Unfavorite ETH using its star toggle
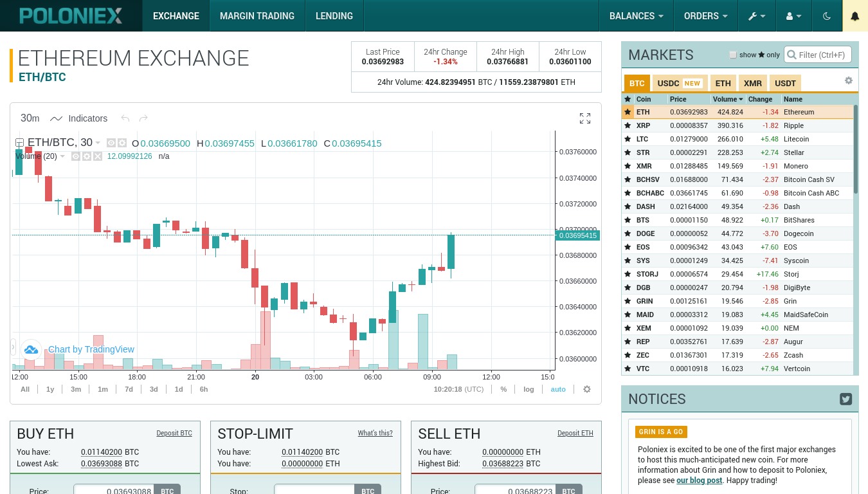868x494 pixels. [628, 112]
